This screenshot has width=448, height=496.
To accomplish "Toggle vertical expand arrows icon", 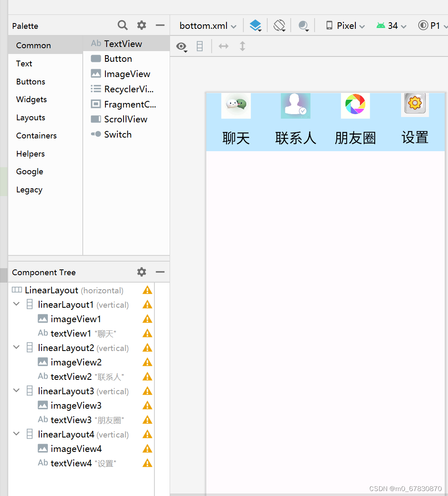I will point(243,46).
